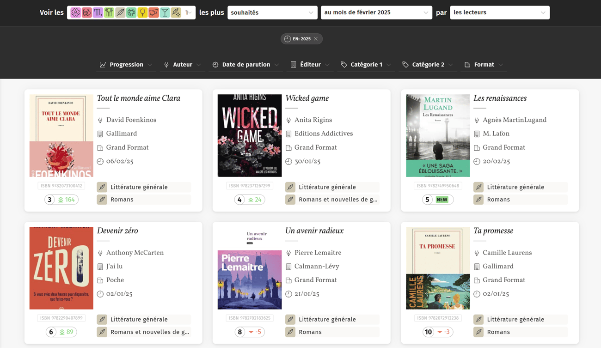Image resolution: width=601 pixels, height=364 pixels.
Task: Open the title 'Ta promesse'
Action: [x=493, y=231]
